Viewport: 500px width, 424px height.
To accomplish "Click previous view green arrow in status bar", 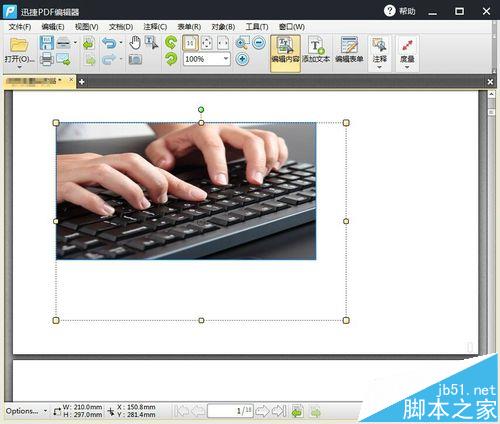I will (297, 412).
